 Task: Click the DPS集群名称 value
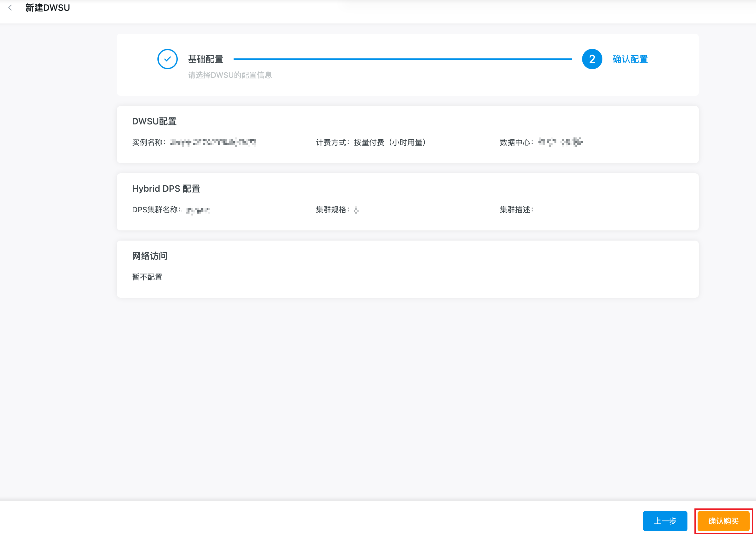pos(197,210)
